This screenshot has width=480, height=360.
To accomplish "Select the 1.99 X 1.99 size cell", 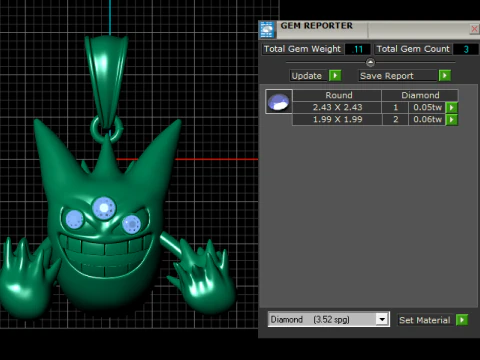I will coord(337,119).
